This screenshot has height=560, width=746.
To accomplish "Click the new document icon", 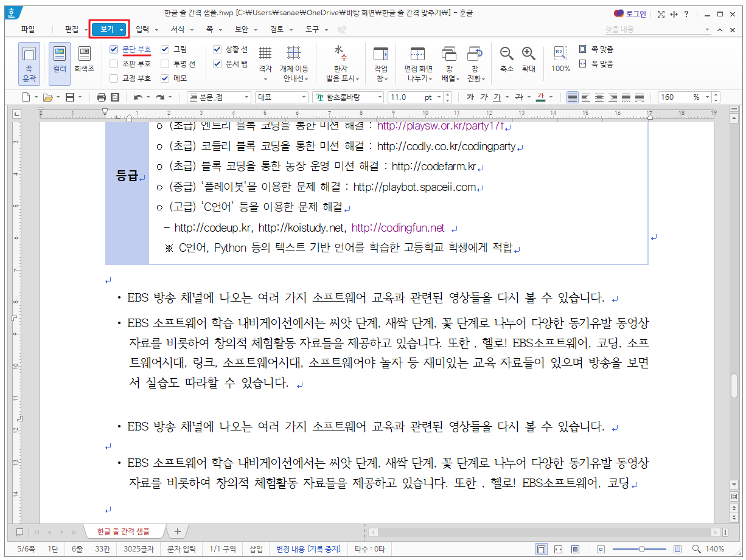I will click(x=26, y=97).
